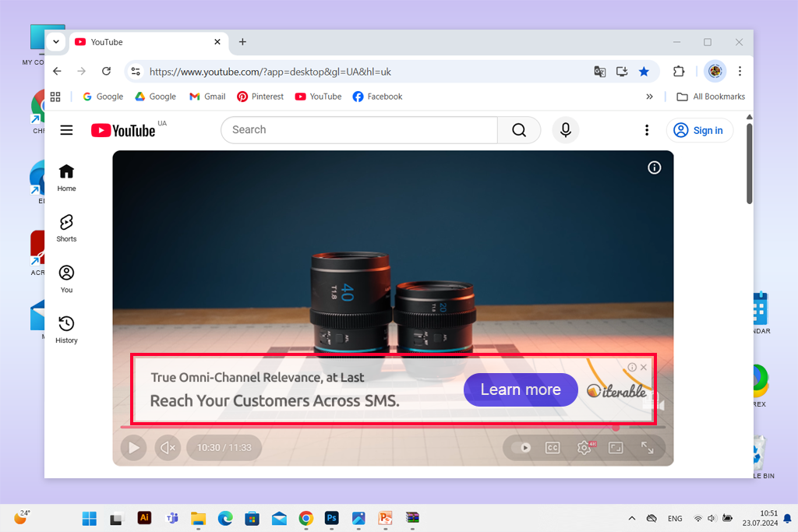Click the page vertical scrollbar
Screen dimensions: 798x532
[x=749, y=163]
